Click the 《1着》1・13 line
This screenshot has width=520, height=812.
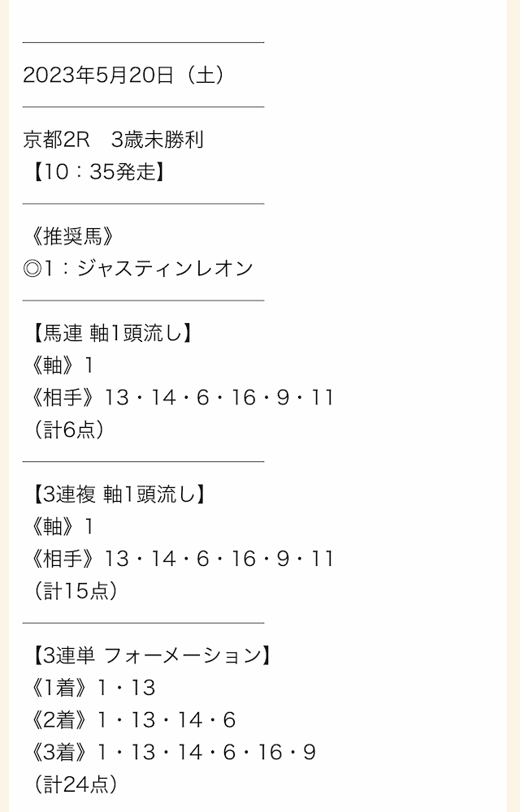pyautogui.click(x=92, y=687)
